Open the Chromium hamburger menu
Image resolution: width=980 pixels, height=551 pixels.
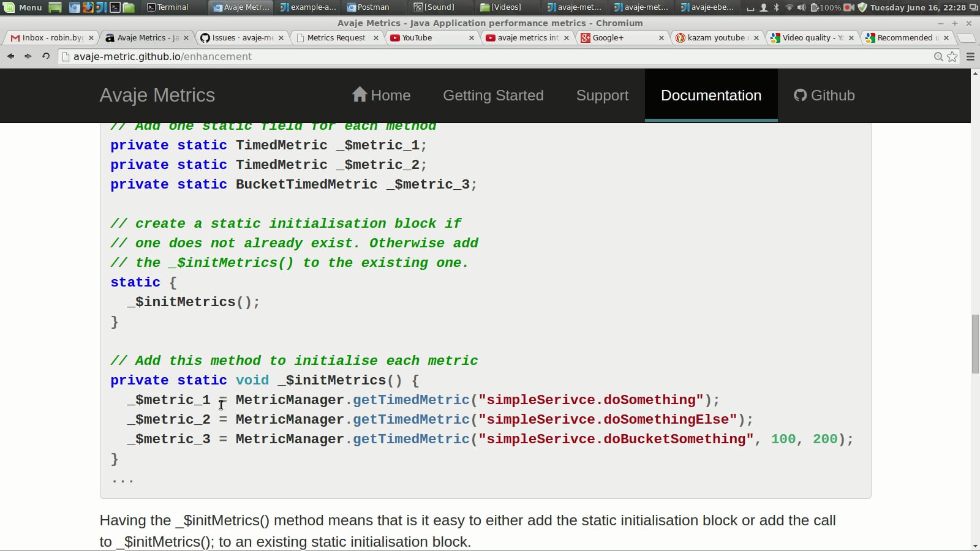click(970, 56)
